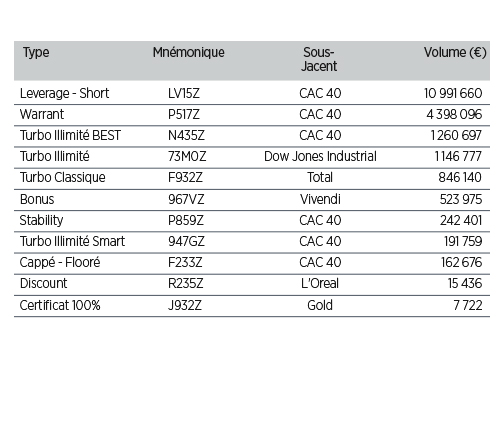
Task: Click the Turbo Illimité Smart entry
Action: point(72,241)
